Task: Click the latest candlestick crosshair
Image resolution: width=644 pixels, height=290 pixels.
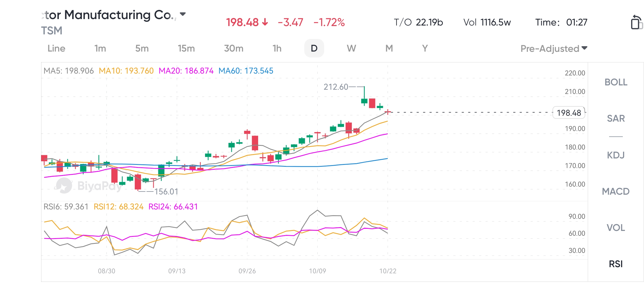Action: click(x=388, y=112)
